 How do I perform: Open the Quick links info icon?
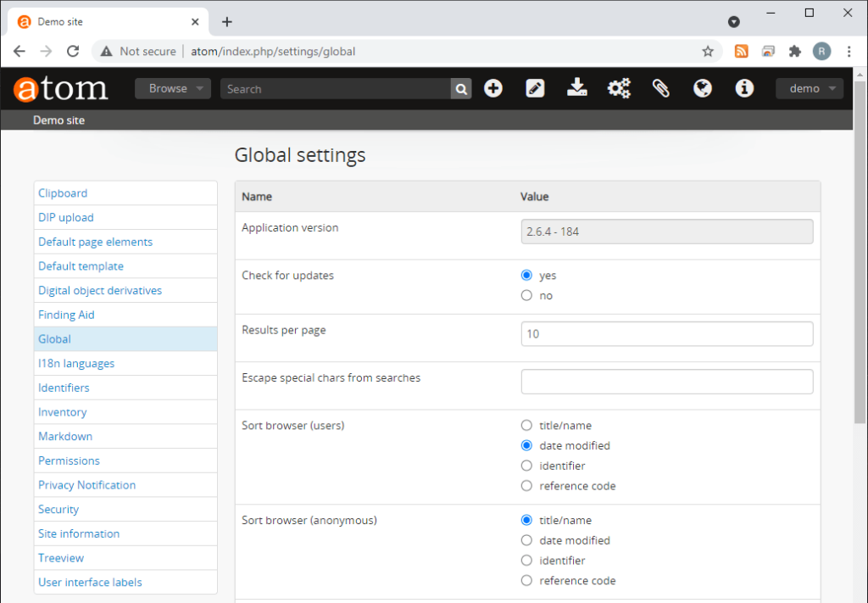coord(744,88)
